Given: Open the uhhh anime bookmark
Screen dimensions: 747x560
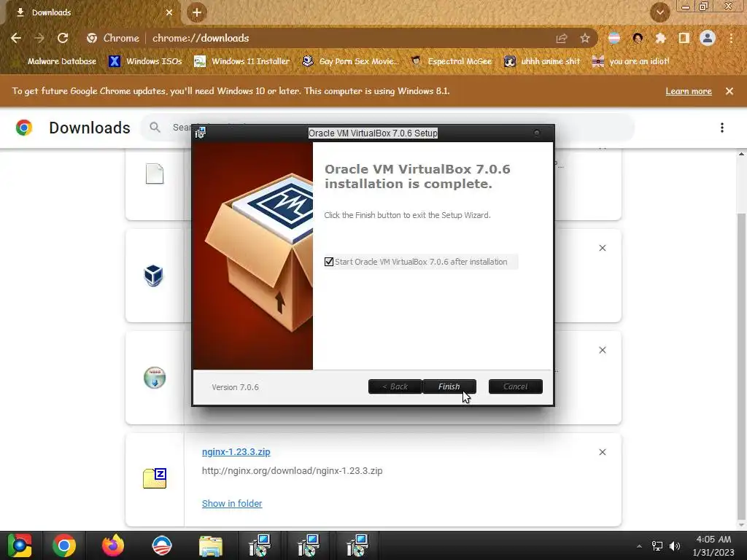Looking at the screenshot, I should pyautogui.click(x=543, y=61).
